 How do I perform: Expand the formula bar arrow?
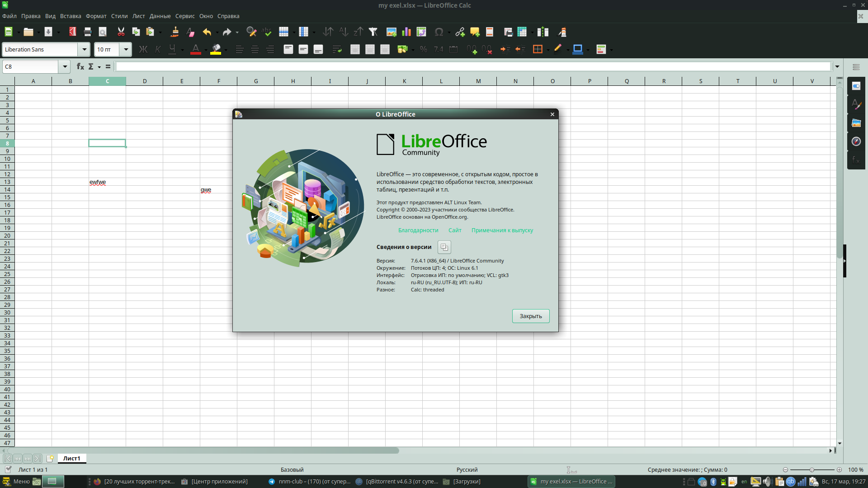837,66
